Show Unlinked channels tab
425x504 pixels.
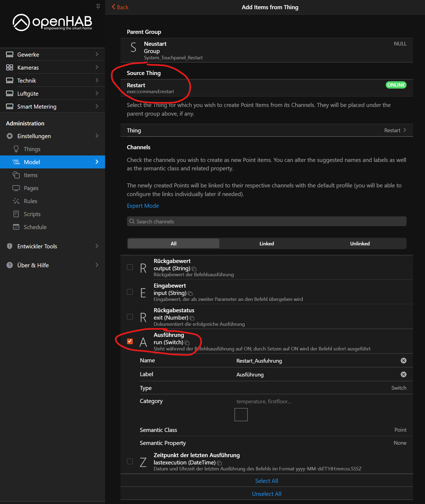tap(360, 243)
